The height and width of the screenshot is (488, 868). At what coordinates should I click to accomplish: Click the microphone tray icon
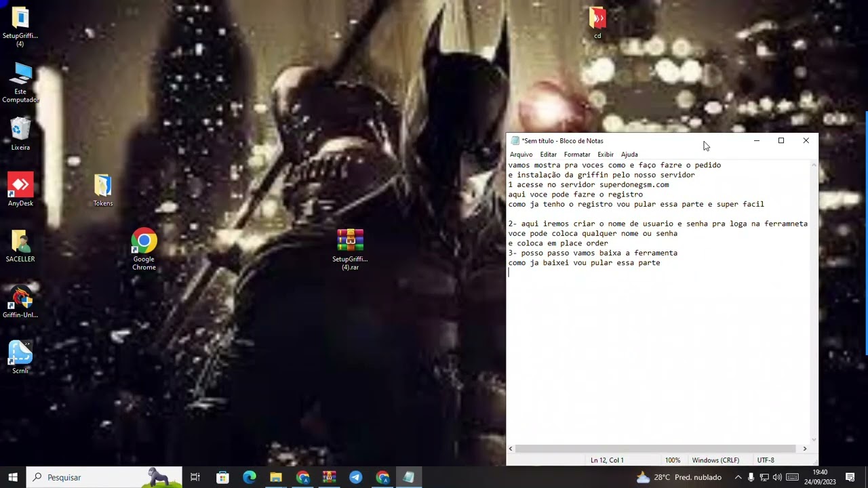pyautogui.click(x=751, y=477)
